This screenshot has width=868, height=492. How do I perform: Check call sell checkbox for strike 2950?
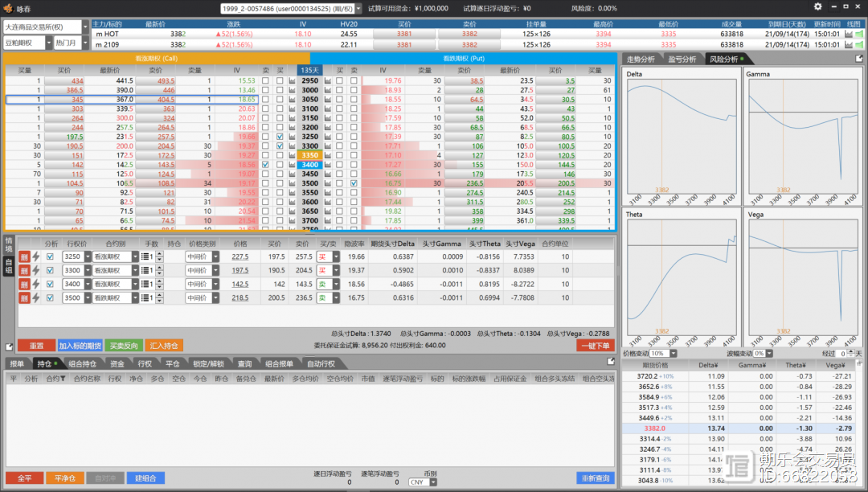click(x=265, y=81)
